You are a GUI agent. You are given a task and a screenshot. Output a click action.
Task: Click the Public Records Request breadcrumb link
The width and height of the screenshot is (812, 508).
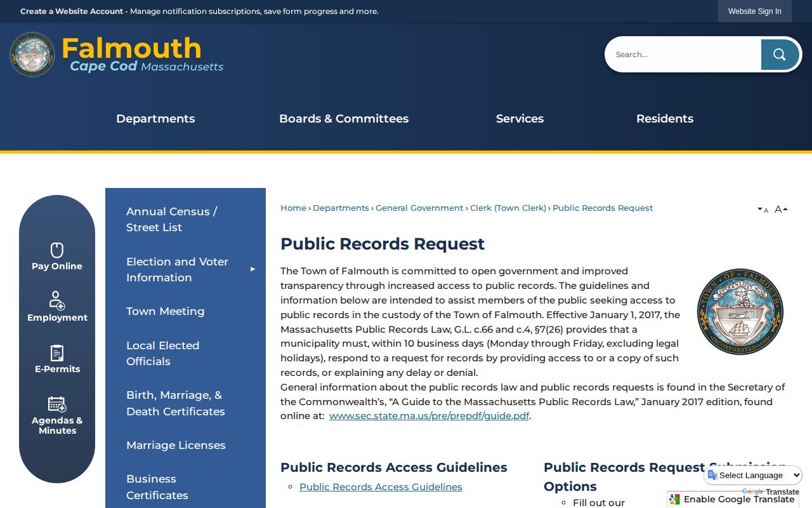[x=603, y=208]
